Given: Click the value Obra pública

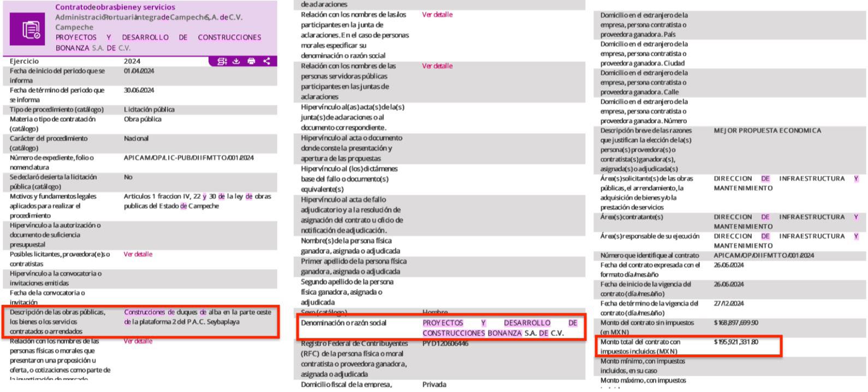Looking at the screenshot, I should click(142, 119).
